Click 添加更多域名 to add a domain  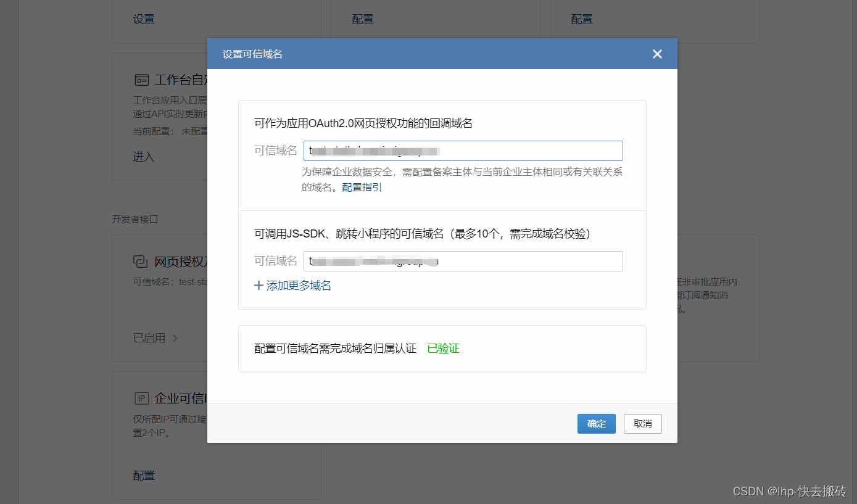pyautogui.click(x=299, y=286)
